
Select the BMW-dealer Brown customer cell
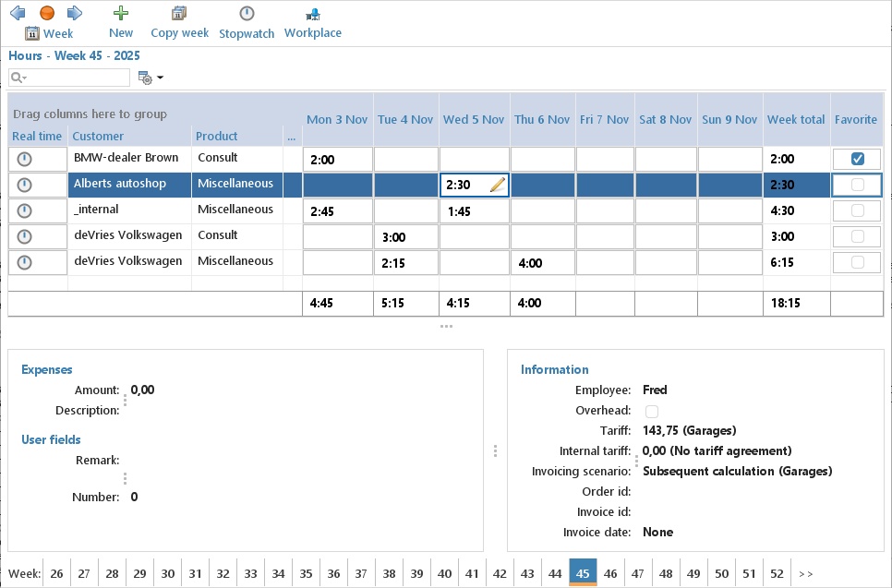coord(129,158)
